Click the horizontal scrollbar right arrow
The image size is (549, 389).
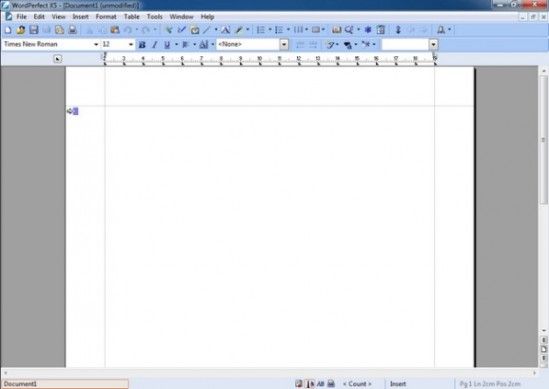coord(534,373)
